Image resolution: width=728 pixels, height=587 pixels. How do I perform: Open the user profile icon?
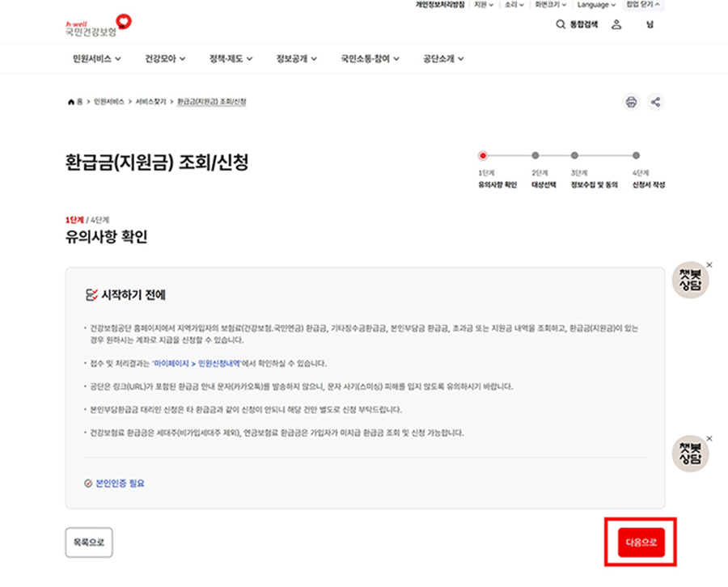point(616,24)
